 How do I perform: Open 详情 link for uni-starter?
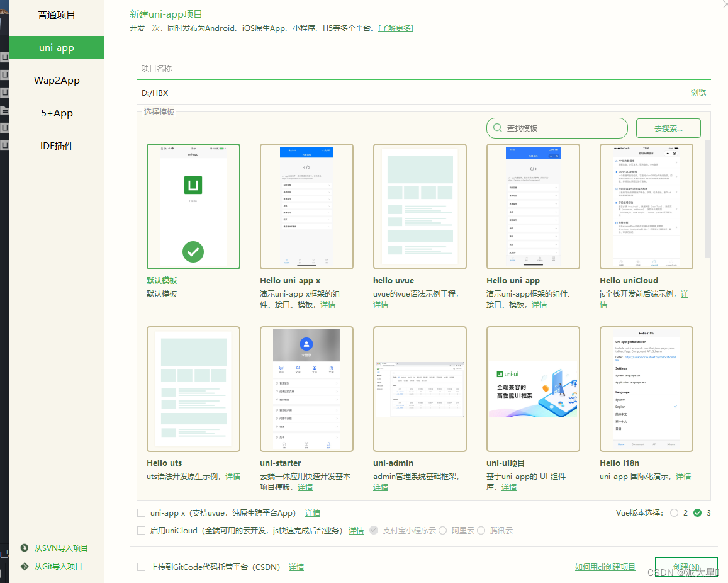[305, 487]
